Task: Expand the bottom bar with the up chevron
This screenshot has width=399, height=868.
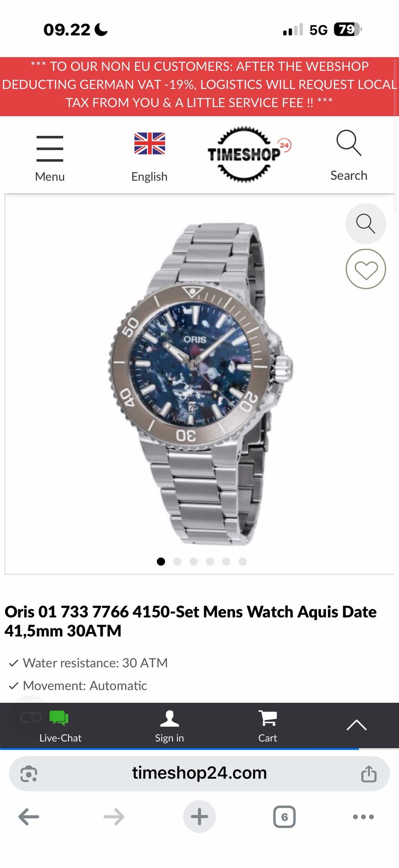Action: pyautogui.click(x=357, y=725)
